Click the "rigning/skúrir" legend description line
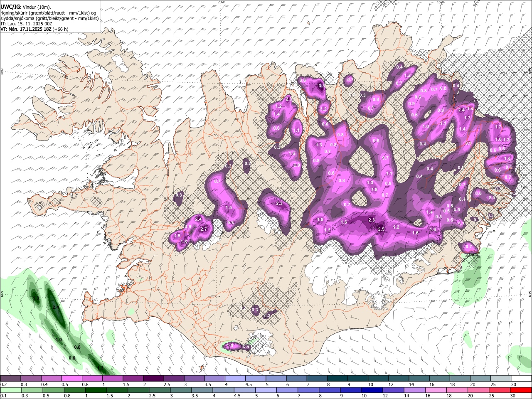 point(48,13)
